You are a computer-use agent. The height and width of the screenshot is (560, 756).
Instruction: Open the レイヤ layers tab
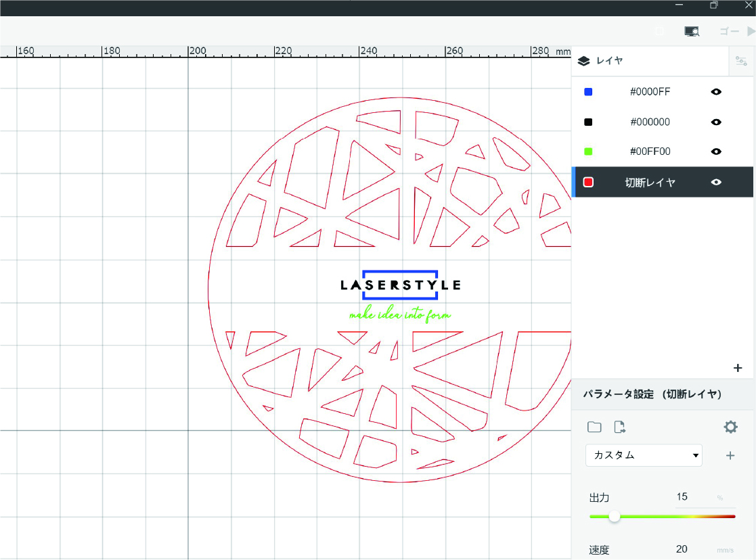tap(649, 61)
